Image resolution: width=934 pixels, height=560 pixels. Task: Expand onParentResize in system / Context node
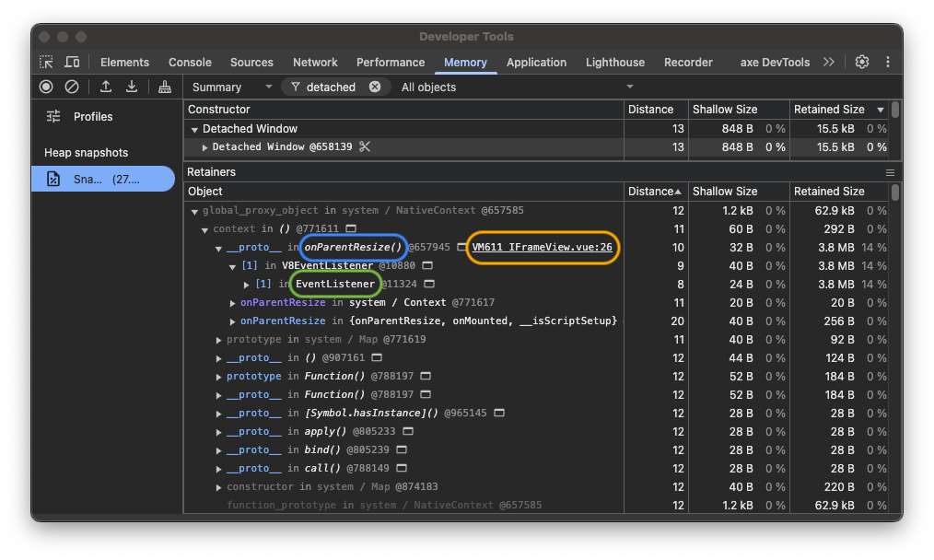pos(232,303)
